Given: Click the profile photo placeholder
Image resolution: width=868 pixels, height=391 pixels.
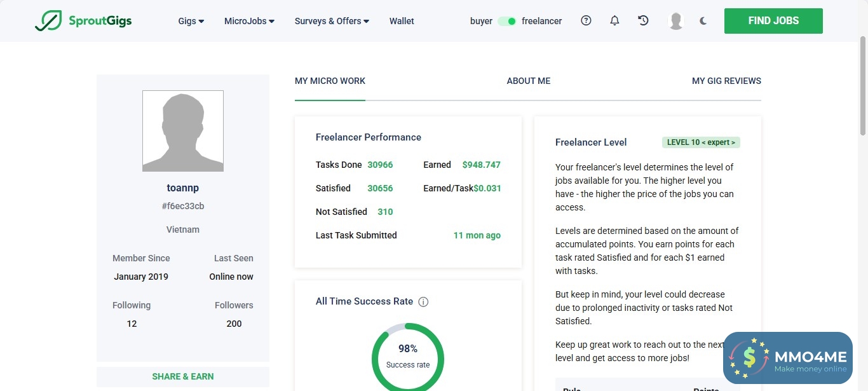Looking at the screenshot, I should [x=183, y=131].
